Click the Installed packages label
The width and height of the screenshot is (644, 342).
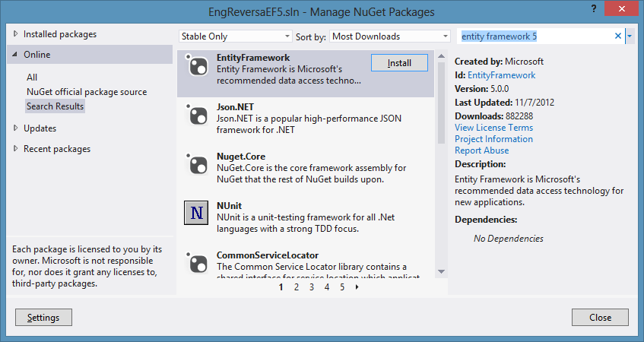click(x=60, y=34)
